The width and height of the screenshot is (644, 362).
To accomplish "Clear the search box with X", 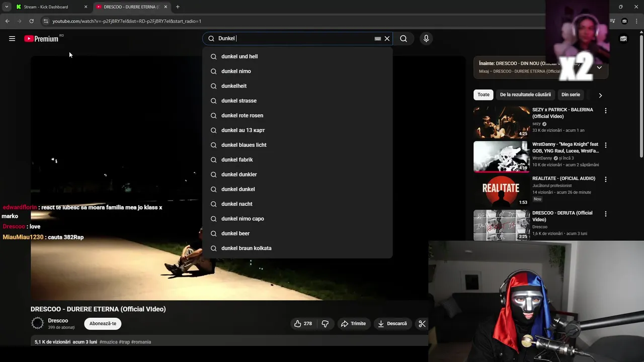I will (x=387, y=39).
